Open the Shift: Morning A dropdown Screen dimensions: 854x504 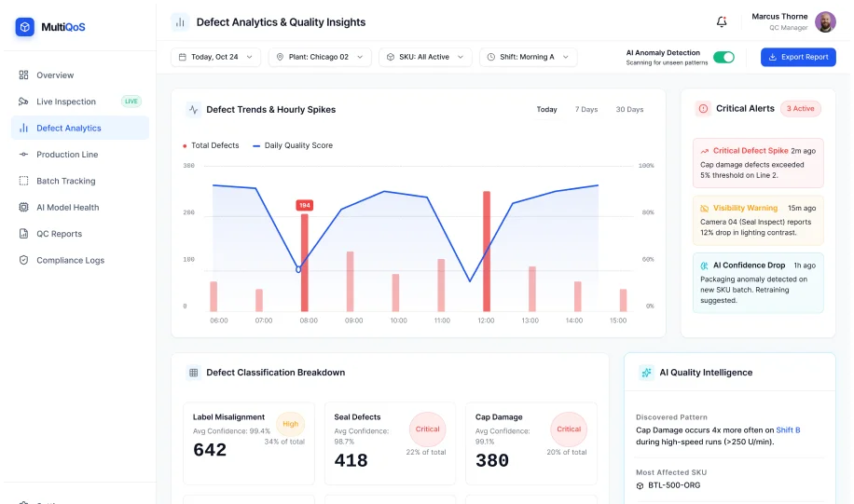[x=528, y=57]
